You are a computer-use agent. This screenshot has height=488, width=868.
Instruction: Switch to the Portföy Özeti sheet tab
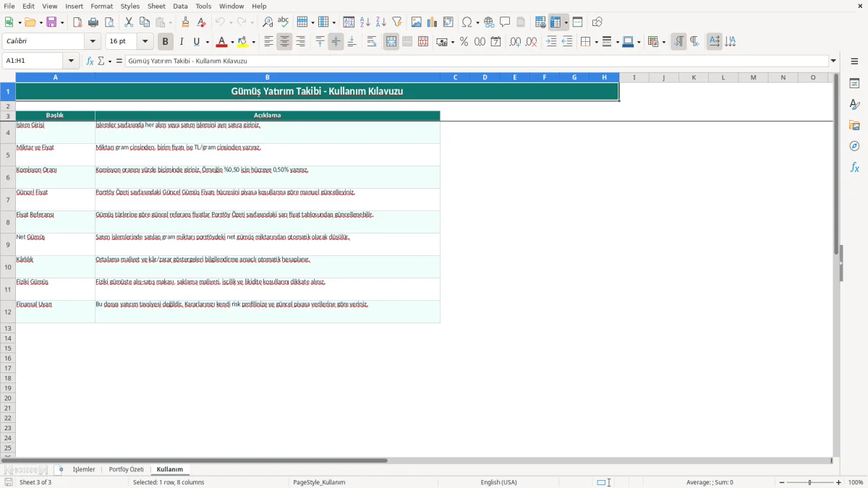click(x=127, y=470)
